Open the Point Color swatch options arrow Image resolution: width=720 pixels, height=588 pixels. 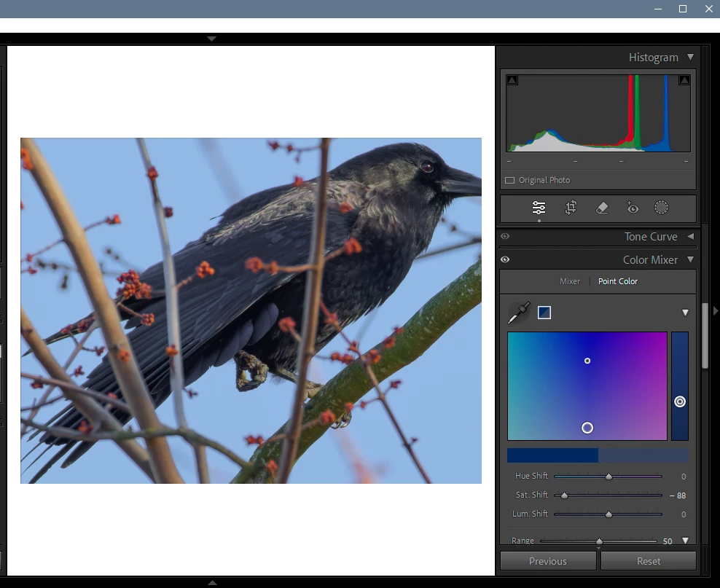tap(685, 313)
